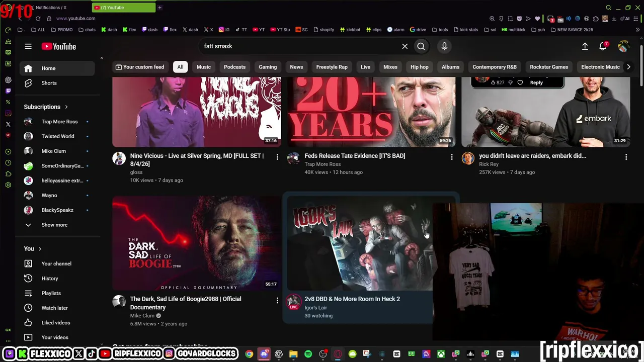Image resolution: width=644 pixels, height=362 pixels.
Task: Select the Hip hop filter chip
Action: click(420, 67)
